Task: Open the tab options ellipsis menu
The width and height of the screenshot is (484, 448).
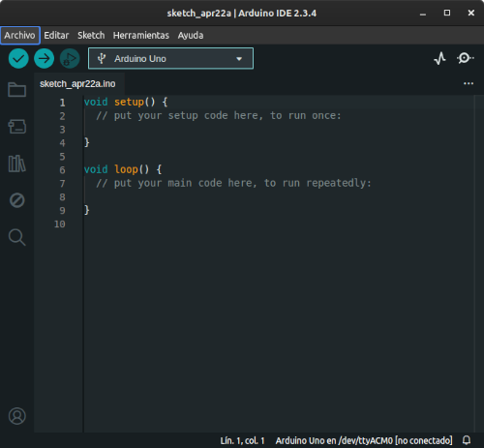Action: (469, 83)
